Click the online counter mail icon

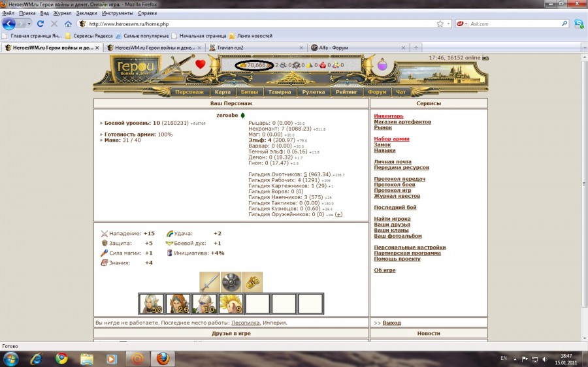485,57
